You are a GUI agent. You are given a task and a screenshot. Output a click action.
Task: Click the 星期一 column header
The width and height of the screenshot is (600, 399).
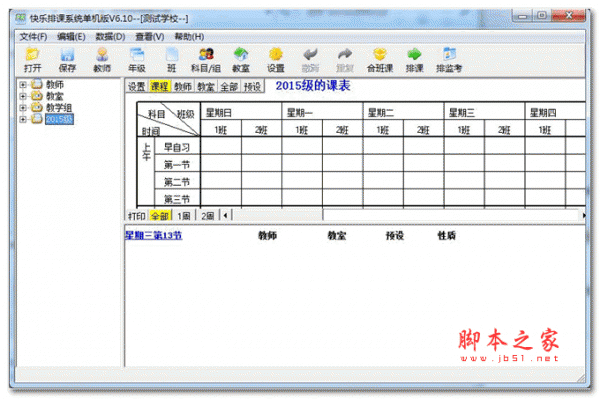tap(322, 112)
